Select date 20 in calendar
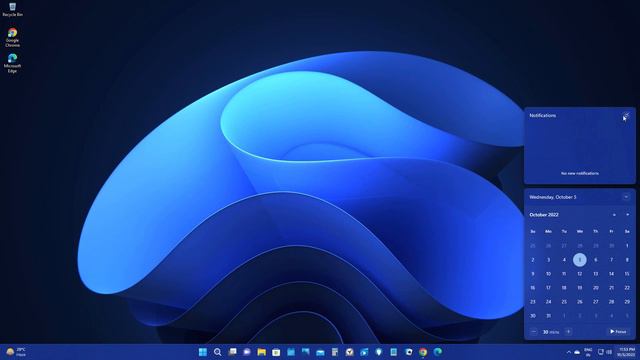Viewport: 640px width, 360px height. click(x=596, y=288)
